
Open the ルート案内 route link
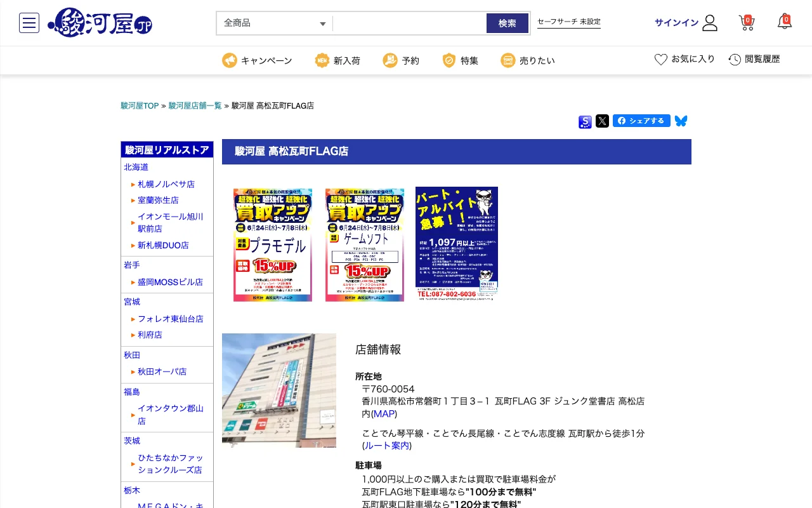pyautogui.click(x=387, y=446)
